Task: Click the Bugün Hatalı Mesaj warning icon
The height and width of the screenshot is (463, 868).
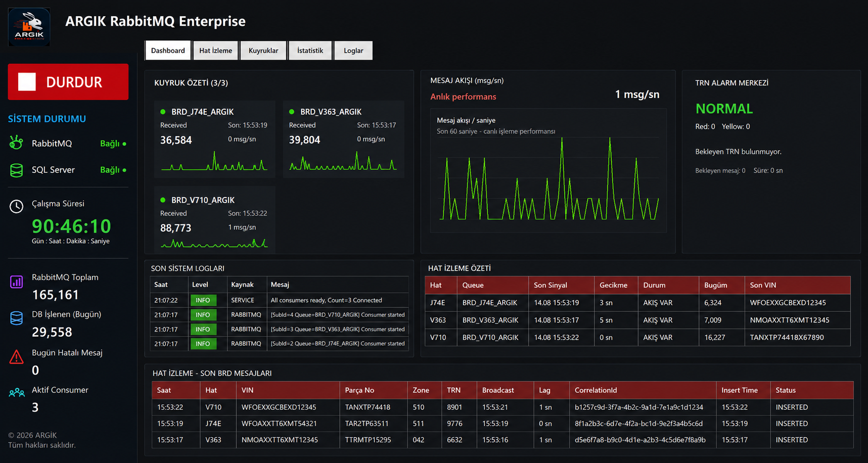Action: point(16,357)
